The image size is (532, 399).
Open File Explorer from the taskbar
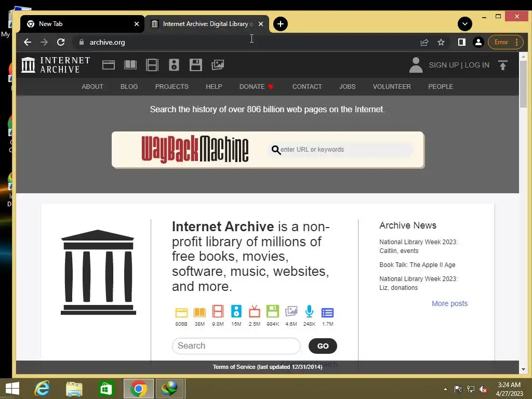pos(74,389)
